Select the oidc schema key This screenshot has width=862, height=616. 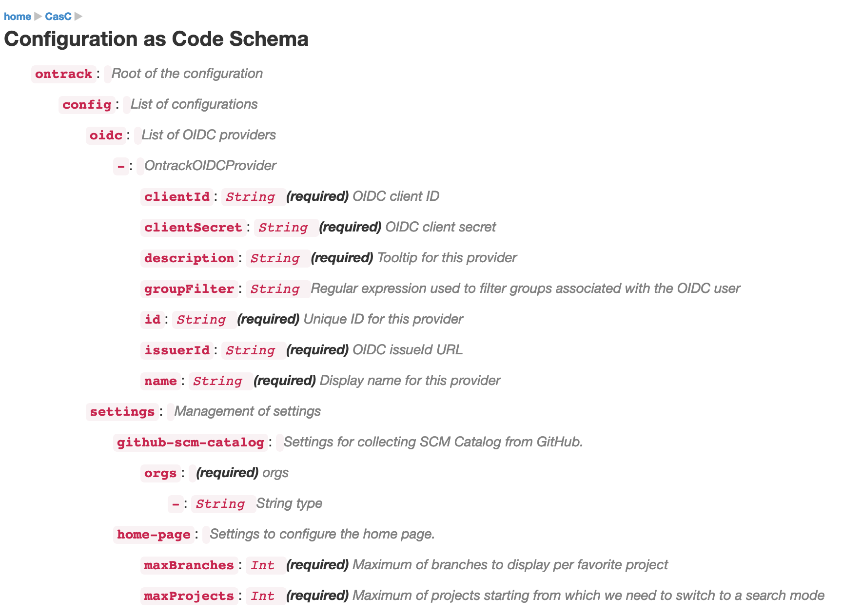pyautogui.click(x=106, y=135)
